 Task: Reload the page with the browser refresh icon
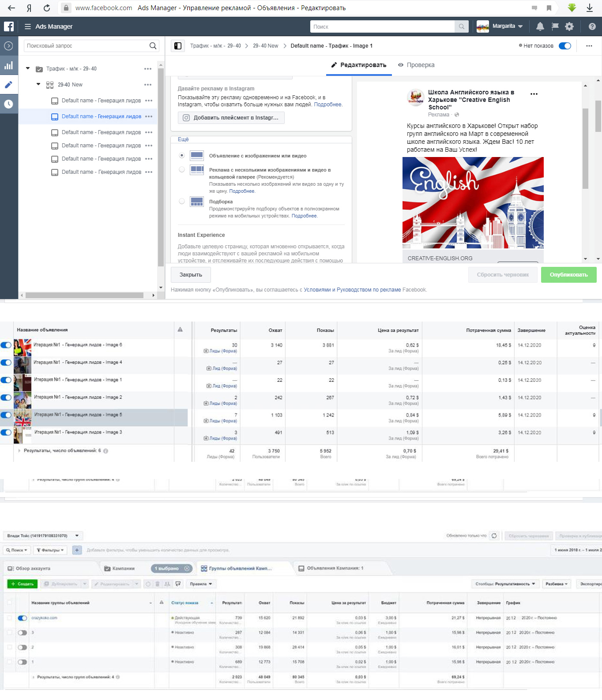click(x=47, y=8)
